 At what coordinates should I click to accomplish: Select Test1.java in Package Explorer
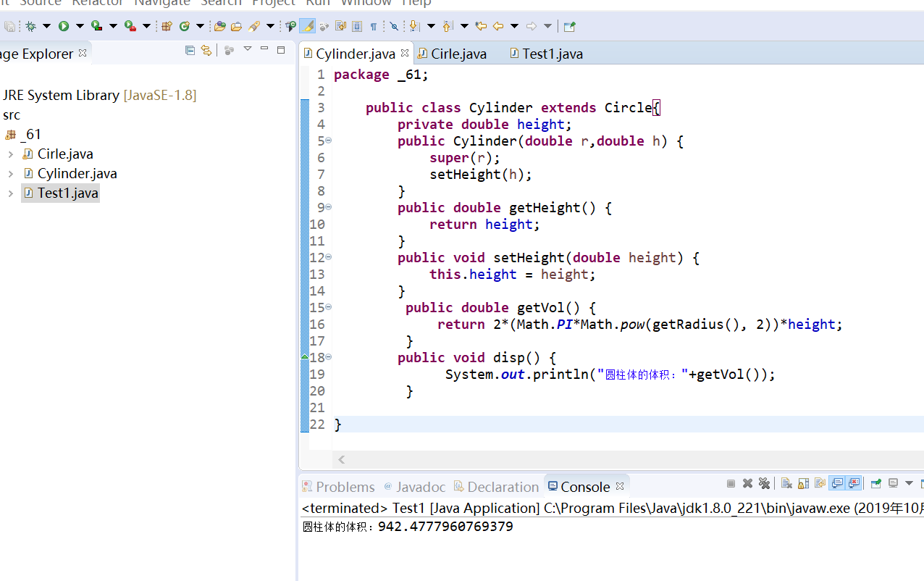click(x=67, y=193)
